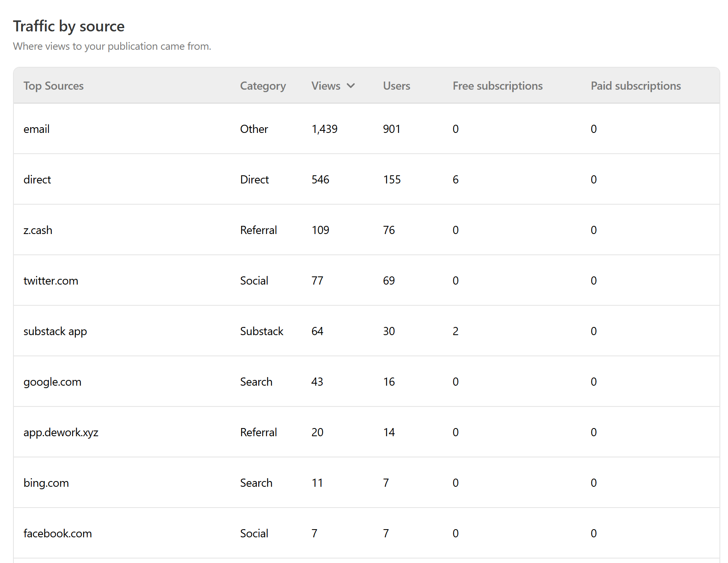Click the Direct category cell
This screenshot has height=563, width=728.
[x=254, y=179]
